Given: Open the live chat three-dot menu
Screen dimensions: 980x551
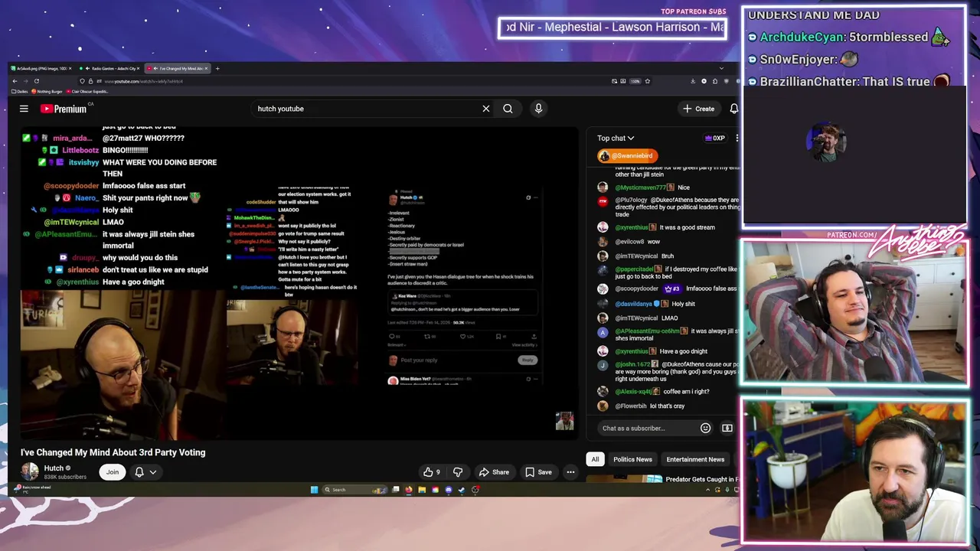Looking at the screenshot, I should click(x=737, y=138).
